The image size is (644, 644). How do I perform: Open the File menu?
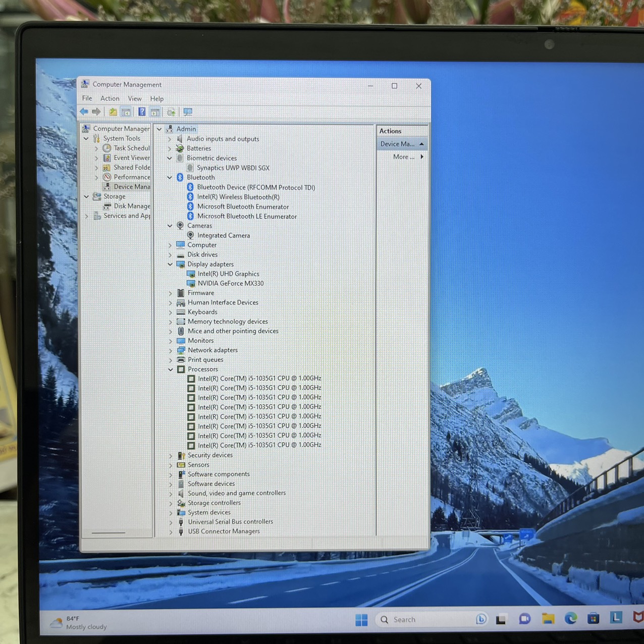click(87, 98)
